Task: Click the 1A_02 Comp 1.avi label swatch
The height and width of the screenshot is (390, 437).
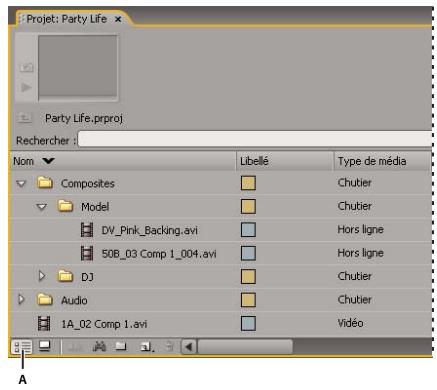Action: [248, 323]
